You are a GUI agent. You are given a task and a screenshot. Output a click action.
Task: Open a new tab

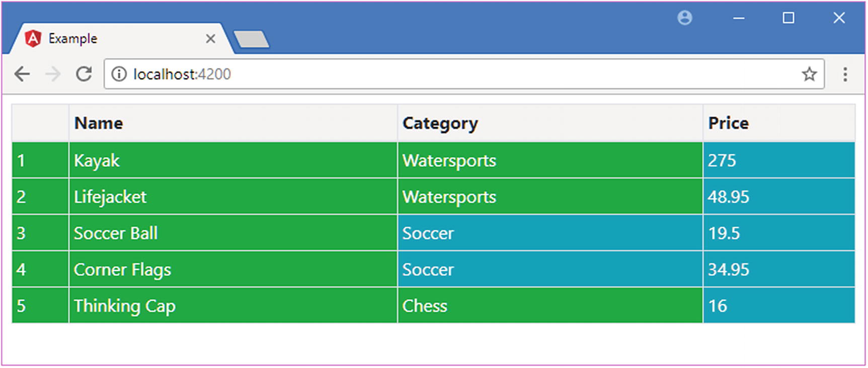point(252,39)
